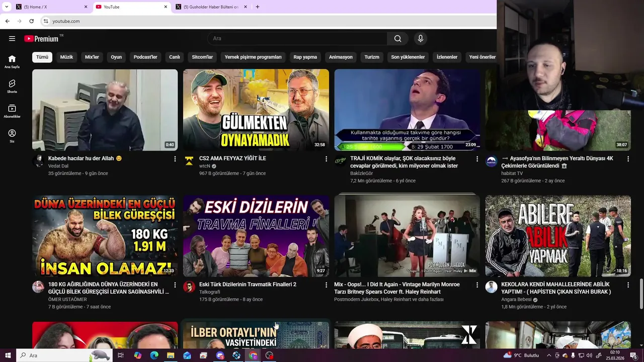Open options menu for Kabede hacılar video
This screenshot has height=362, width=644.
tap(175, 159)
